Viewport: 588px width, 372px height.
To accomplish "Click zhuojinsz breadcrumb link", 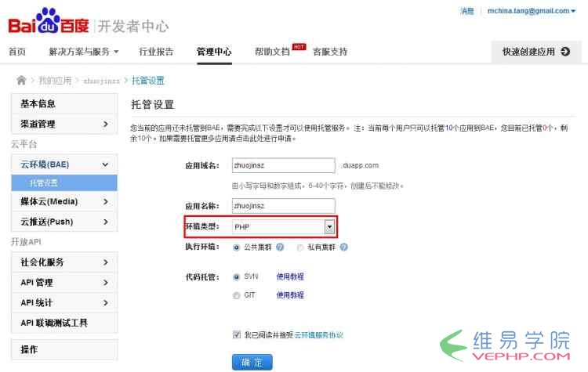I will [x=101, y=81].
